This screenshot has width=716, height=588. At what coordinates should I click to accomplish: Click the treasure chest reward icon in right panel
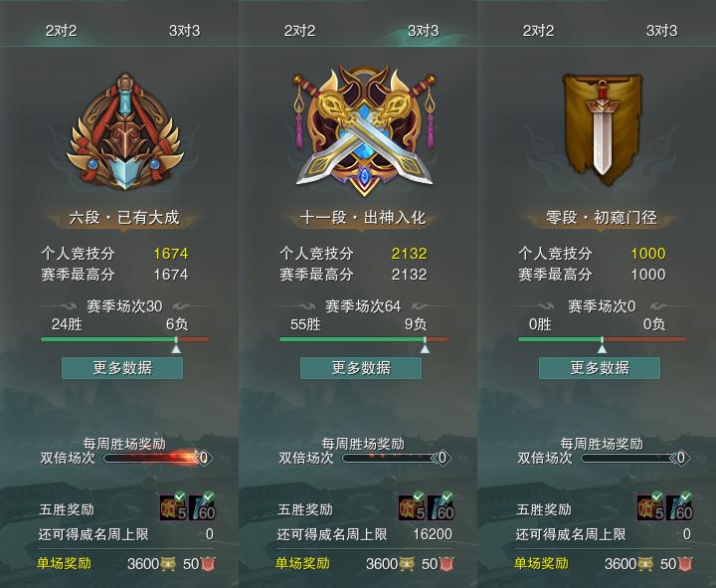[x=650, y=506]
